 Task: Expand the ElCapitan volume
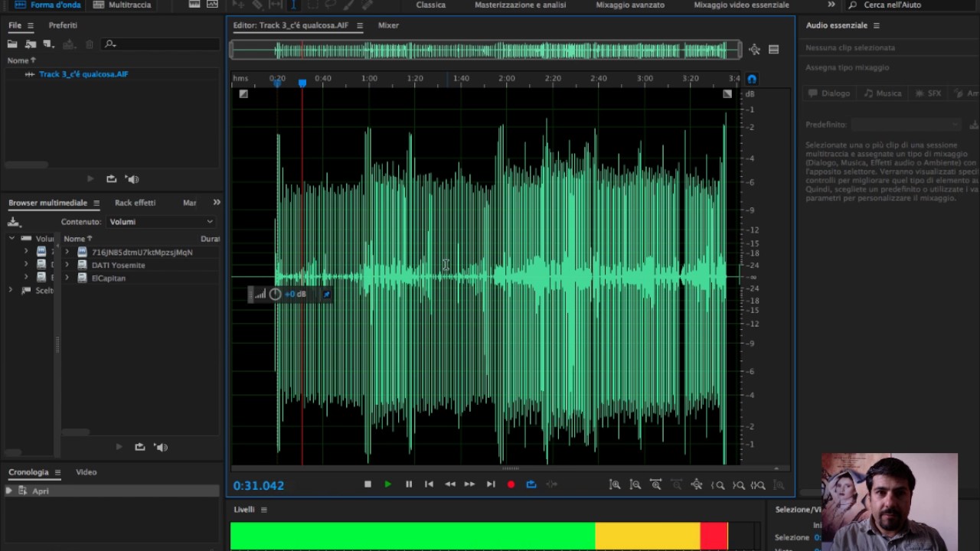tap(67, 278)
